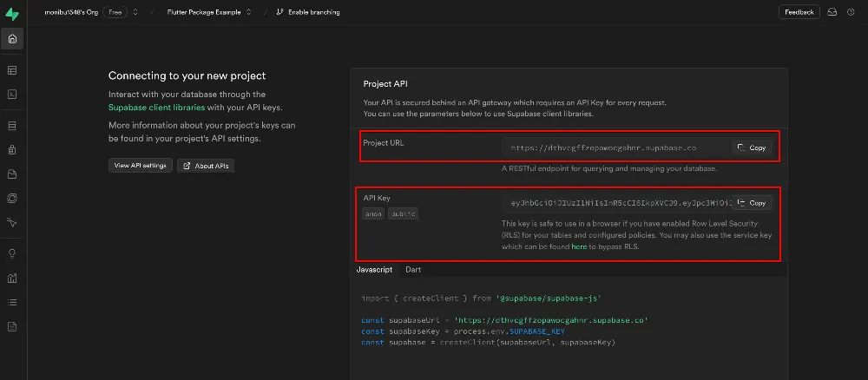Image resolution: width=868 pixels, height=380 pixels.
Task: Expand the Flutter Package Example project dropdown
Action: (x=249, y=12)
